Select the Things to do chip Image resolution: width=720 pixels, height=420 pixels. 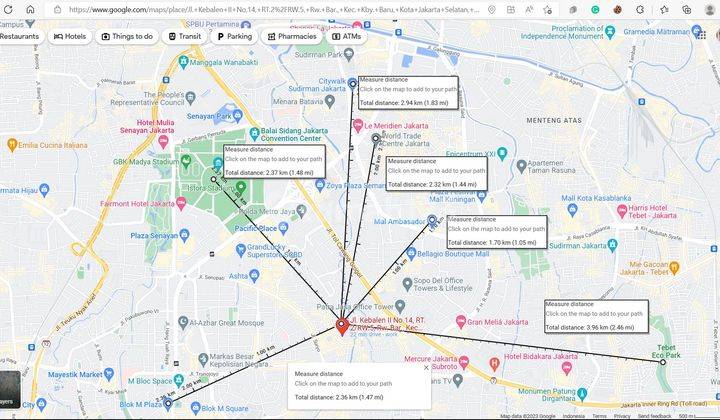click(x=127, y=36)
